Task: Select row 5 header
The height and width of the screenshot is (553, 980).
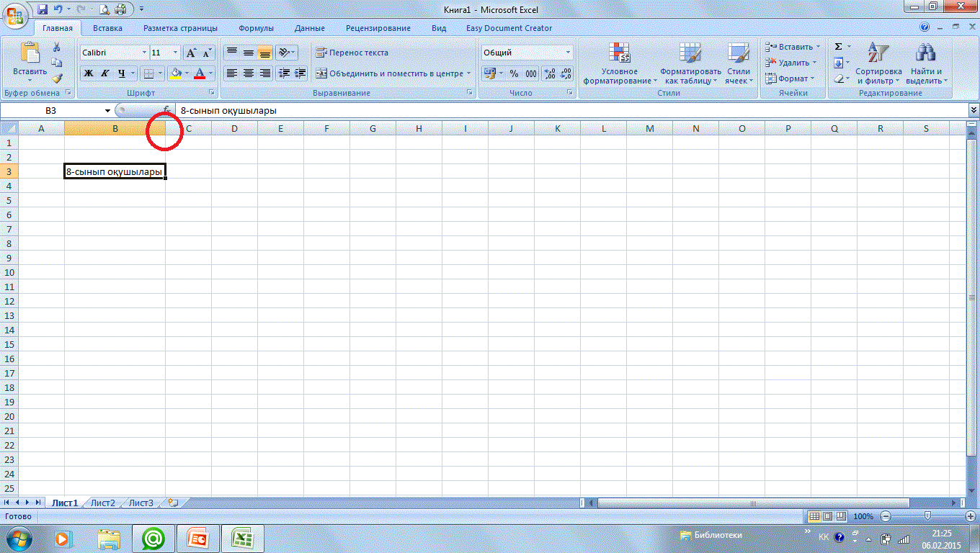Action: click(10, 200)
